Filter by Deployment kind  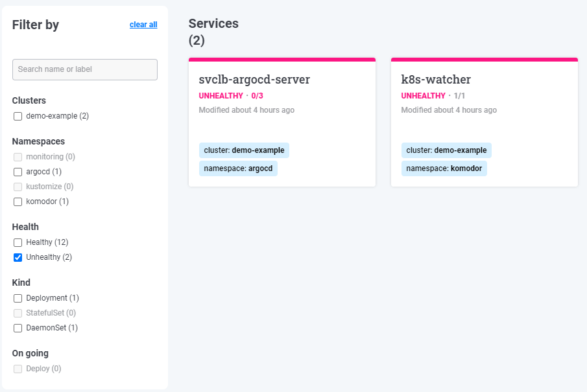pyautogui.click(x=18, y=299)
